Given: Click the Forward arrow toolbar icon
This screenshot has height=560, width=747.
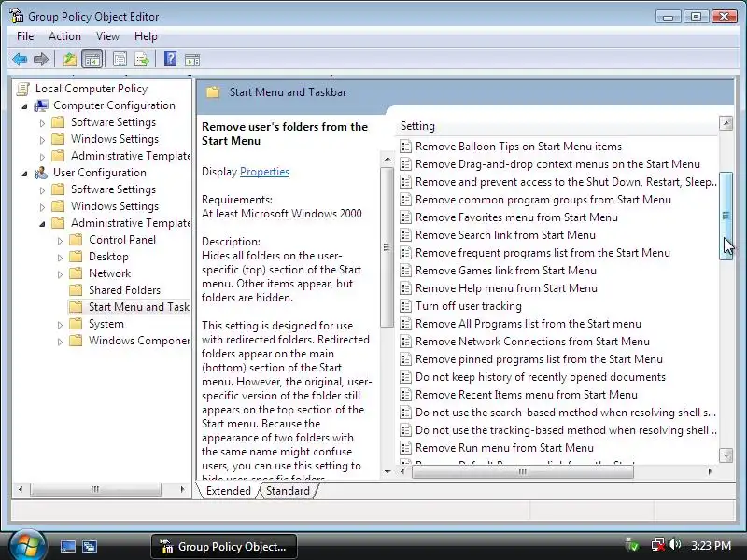Looking at the screenshot, I should pyautogui.click(x=41, y=60).
